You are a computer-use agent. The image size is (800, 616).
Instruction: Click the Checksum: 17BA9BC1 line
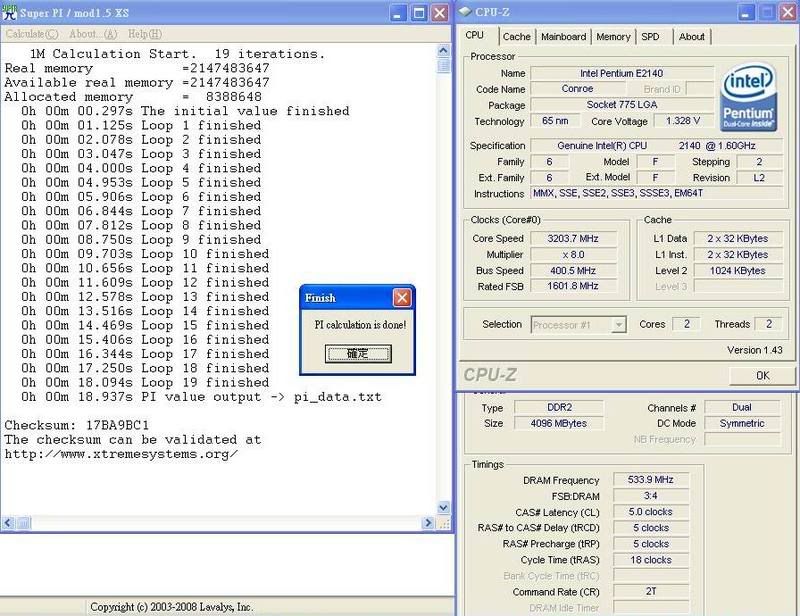pyautogui.click(x=77, y=425)
